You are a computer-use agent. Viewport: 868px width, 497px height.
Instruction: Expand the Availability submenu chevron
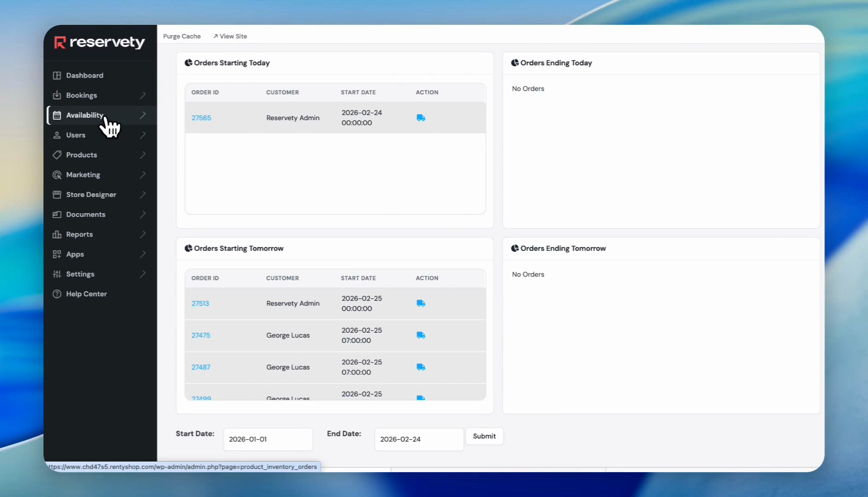click(x=143, y=115)
